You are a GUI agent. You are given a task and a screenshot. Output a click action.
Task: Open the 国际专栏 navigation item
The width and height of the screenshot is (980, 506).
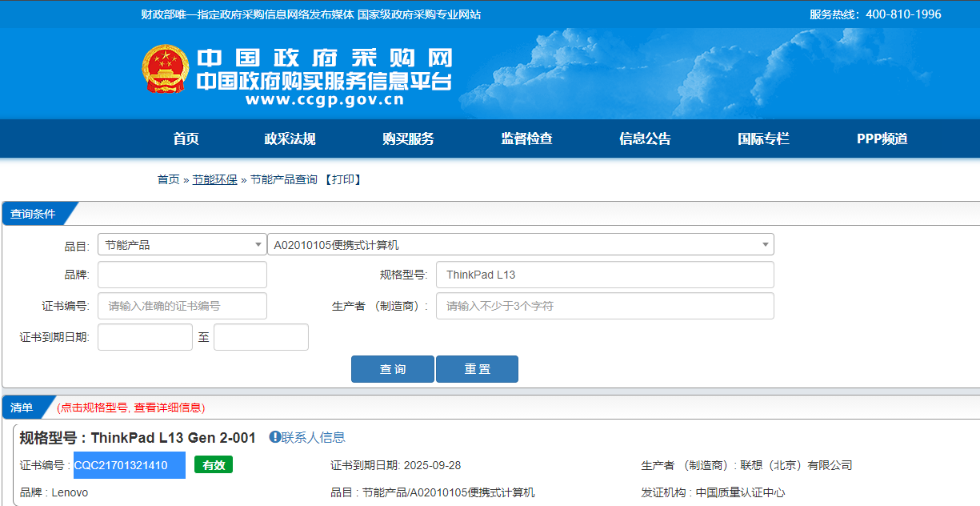coord(763,139)
